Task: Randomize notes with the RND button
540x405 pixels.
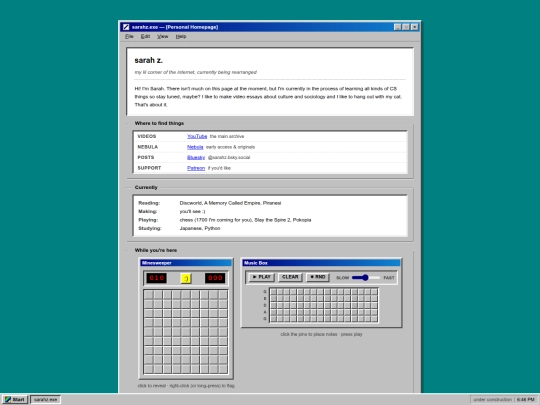Action: (x=318, y=277)
